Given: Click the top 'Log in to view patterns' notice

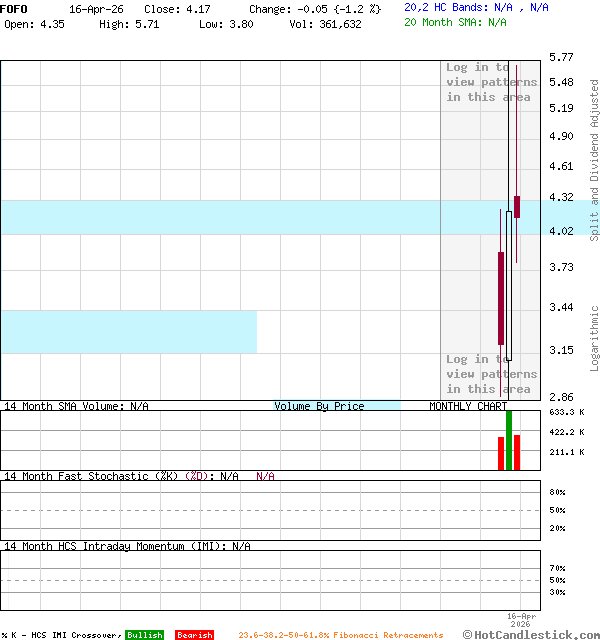Looking at the screenshot, I should click(x=491, y=82).
